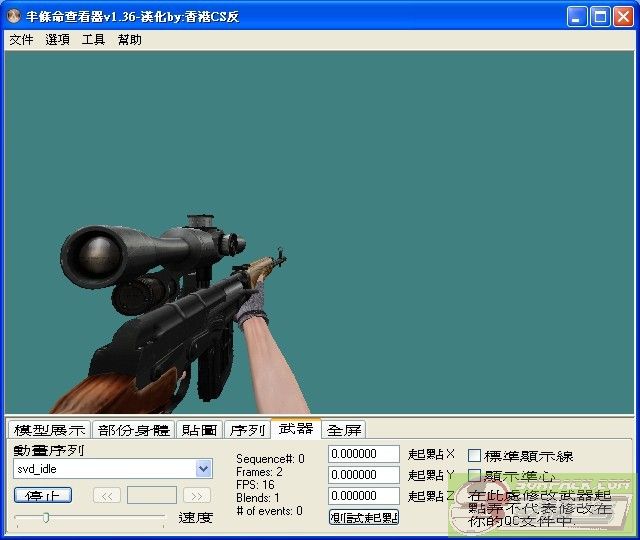Click the 動畫序列 label
The height and width of the screenshot is (540, 640).
(49, 450)
